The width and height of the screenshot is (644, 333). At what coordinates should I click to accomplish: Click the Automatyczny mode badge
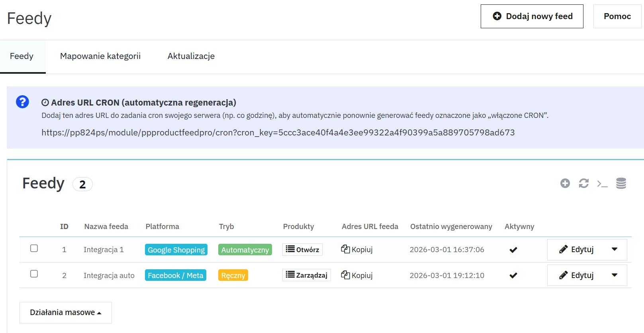[245, 250]
